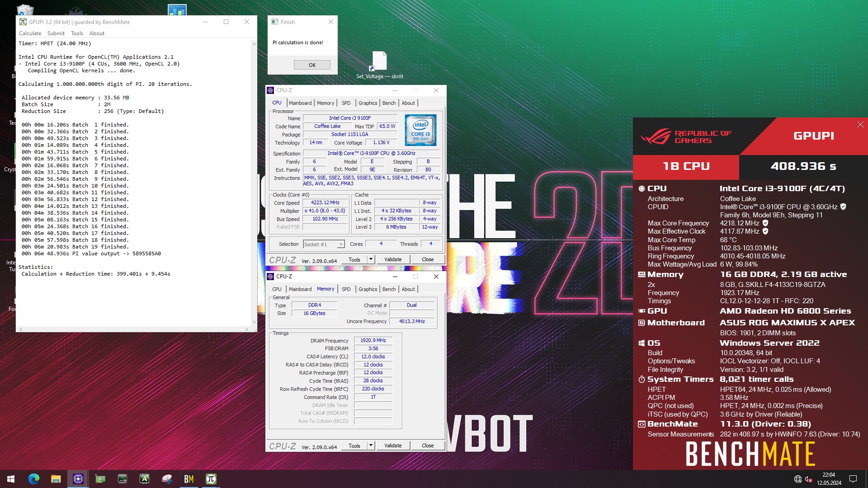Open the taskbar clock showing 22:04
868x488 pixels.
(x=829, y=479)
